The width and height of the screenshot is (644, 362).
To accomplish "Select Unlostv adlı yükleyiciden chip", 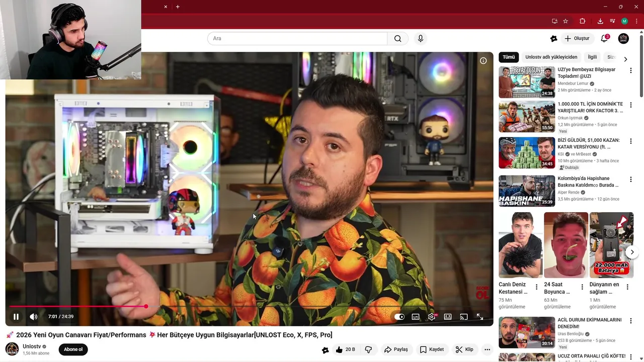I will pyautogui.click(x=551, y=57).
